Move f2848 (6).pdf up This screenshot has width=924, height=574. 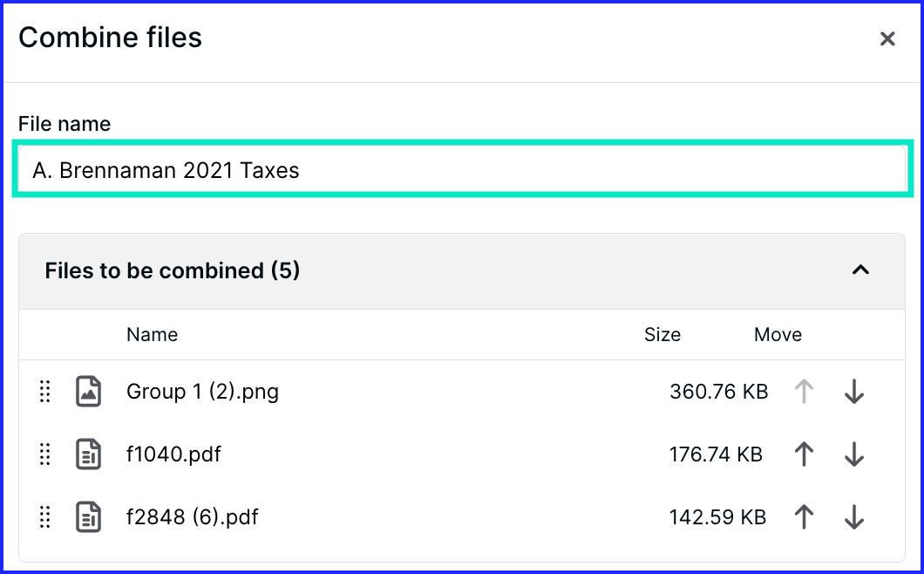point(804,516)
